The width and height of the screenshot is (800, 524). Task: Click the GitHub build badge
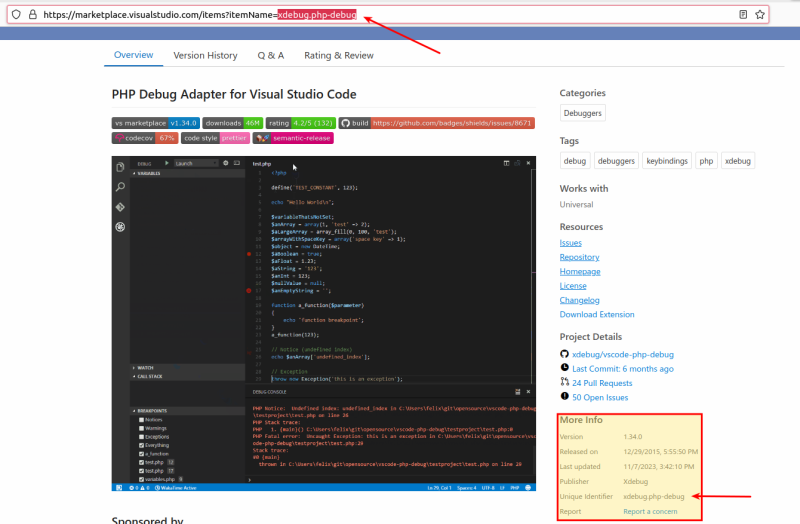[437, 123]
